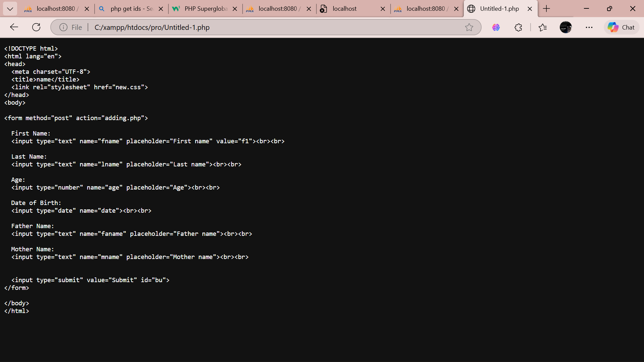644x362 pixels.
Task: Open the Favorites list icon
Action: [x=542, y=27]
